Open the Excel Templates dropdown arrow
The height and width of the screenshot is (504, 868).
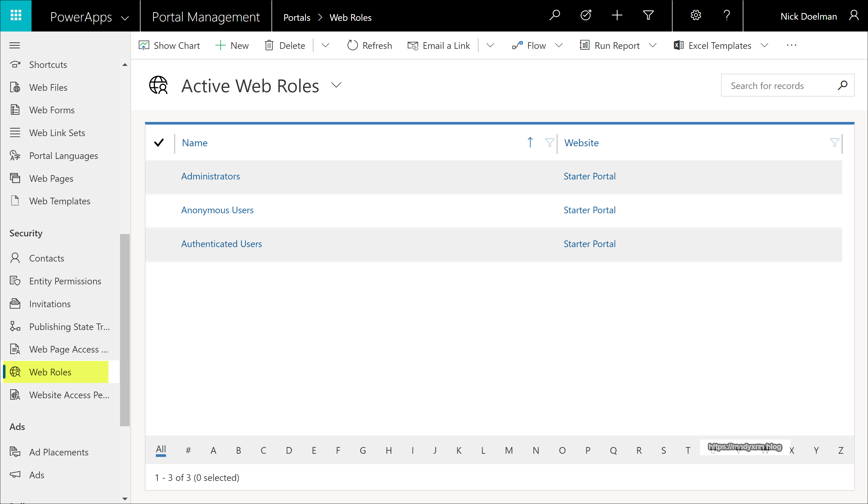coord(764,45)
